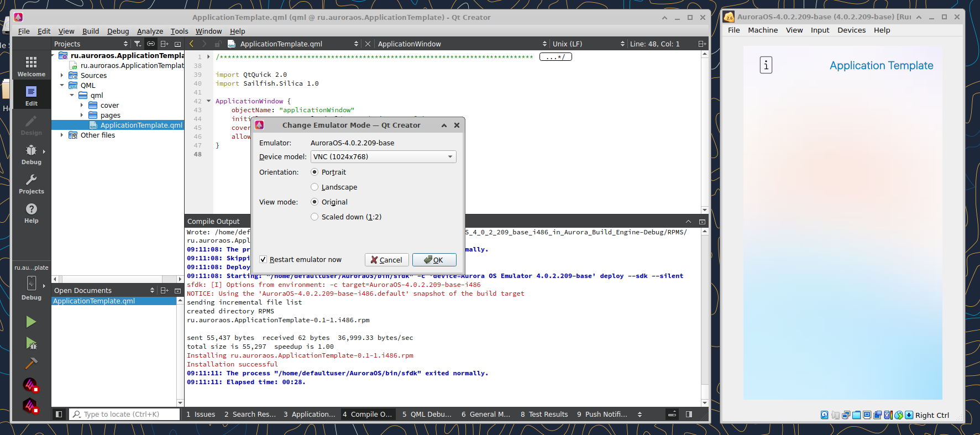This screenshot has height=435, width=980.
Task: Open the Tools menu
Action: tap(179, 31)
